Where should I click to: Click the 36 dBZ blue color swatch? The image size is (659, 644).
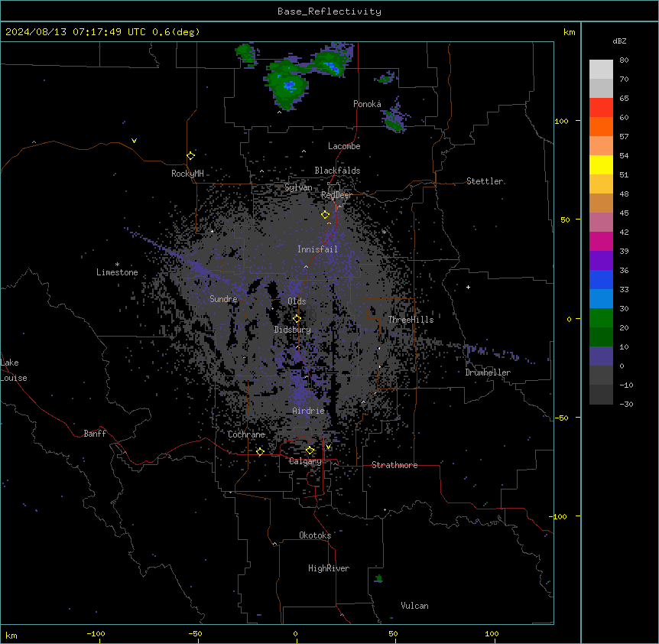pyautogui.click(x=601, y=279)
